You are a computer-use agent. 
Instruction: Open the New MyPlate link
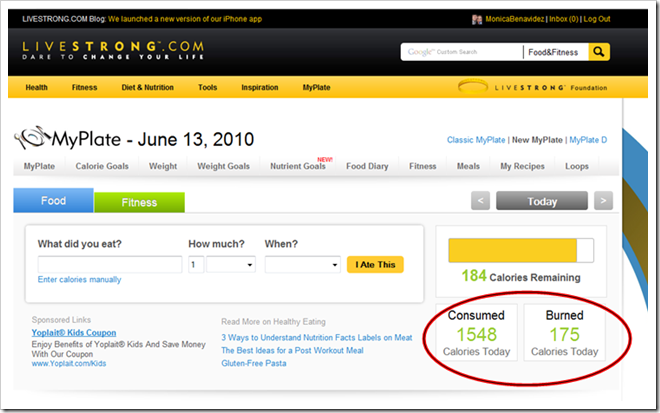pyautogui.click(x=537, y=140)
